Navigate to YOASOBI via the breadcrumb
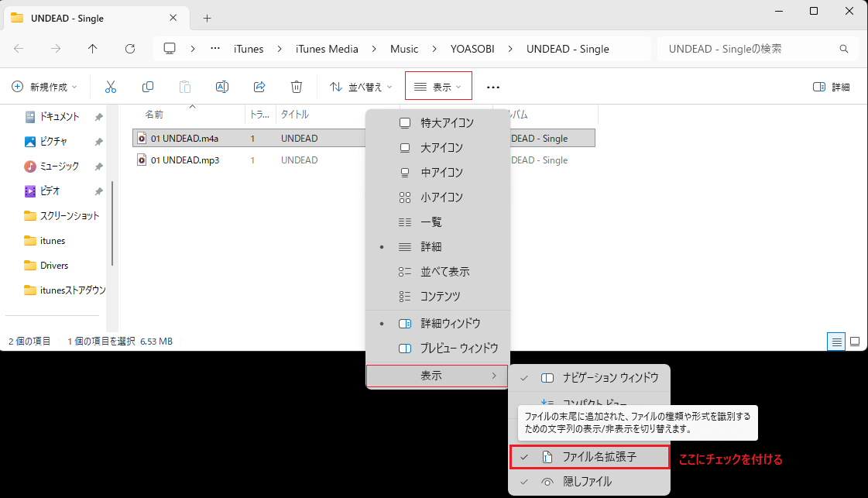This screenshot has width=868, height=498. click(472, 48)
